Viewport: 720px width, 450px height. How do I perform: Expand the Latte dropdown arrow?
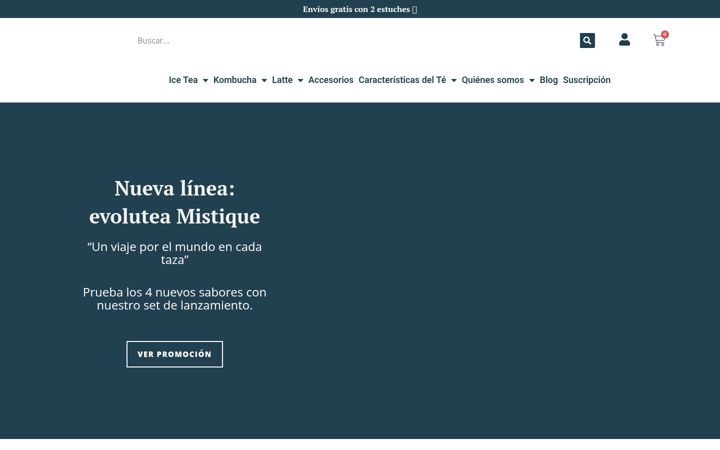pyautogui.click(x=300, y=80)
